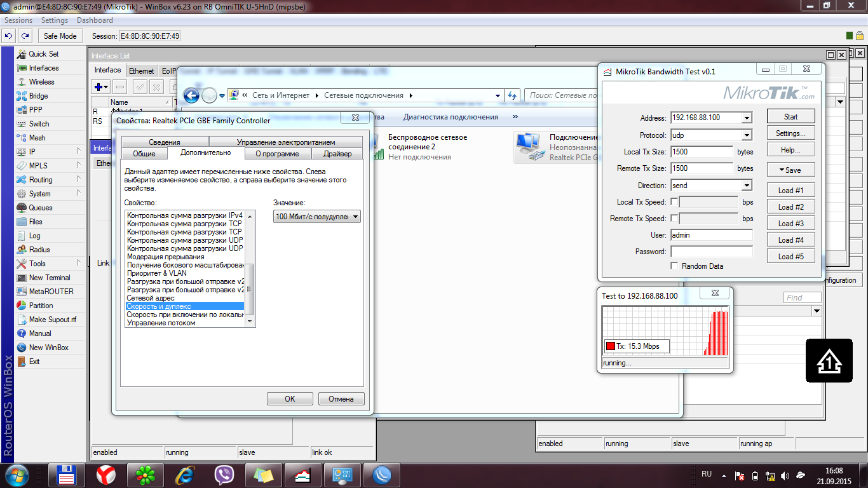Open the Управление электропитанием tab

click(x=286, y=142)
